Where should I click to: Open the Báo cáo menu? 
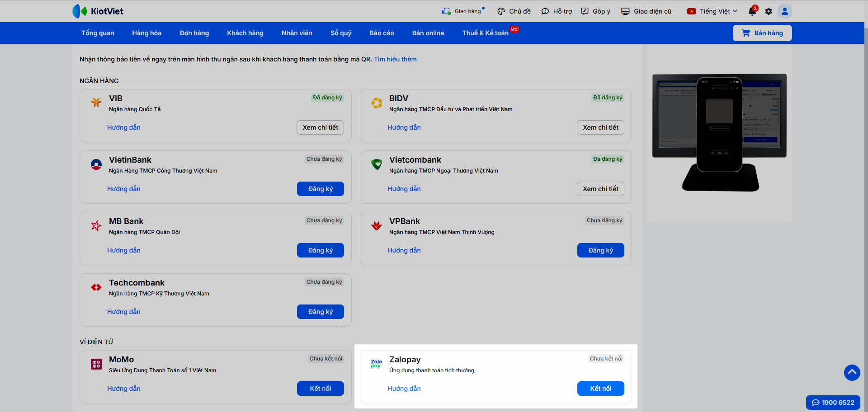pyautogui.click(x=382, y=33)
